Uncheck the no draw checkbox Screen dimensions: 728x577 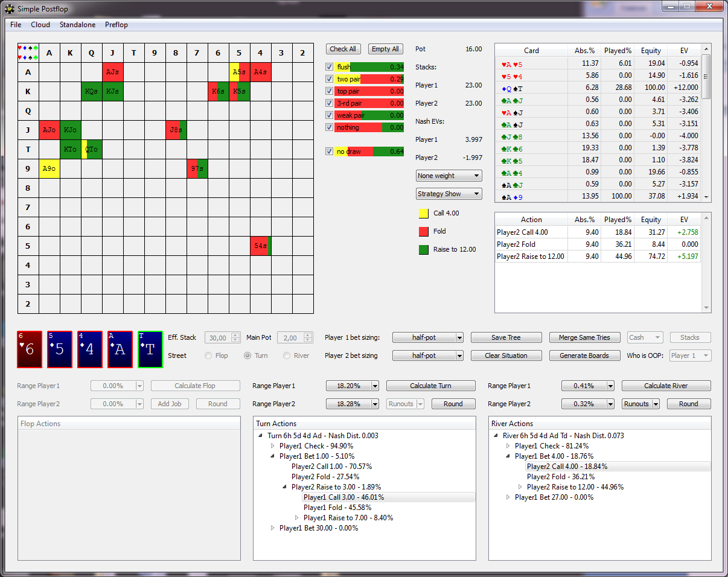[x=329, y=151]
